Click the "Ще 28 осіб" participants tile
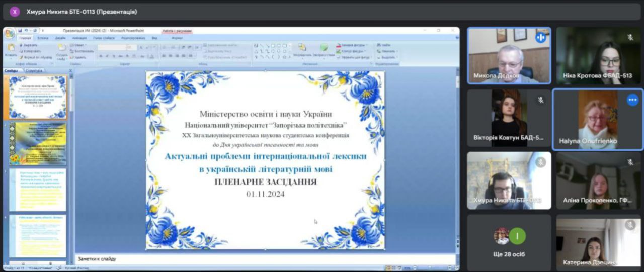Screen dimensions: 644x272 (x=509, y=243)
